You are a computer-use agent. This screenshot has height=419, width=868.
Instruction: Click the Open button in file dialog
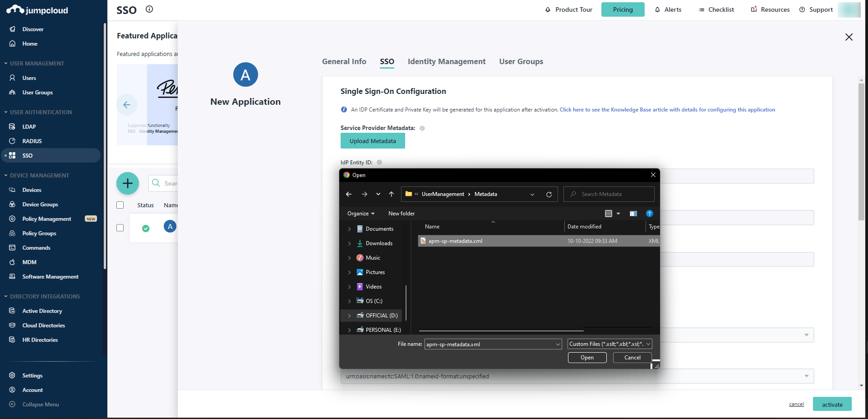click(x=587, y=358)
